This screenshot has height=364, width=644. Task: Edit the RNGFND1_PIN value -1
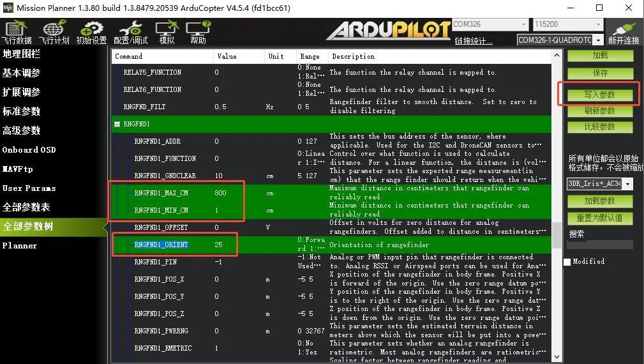click(x=218, y=262)
